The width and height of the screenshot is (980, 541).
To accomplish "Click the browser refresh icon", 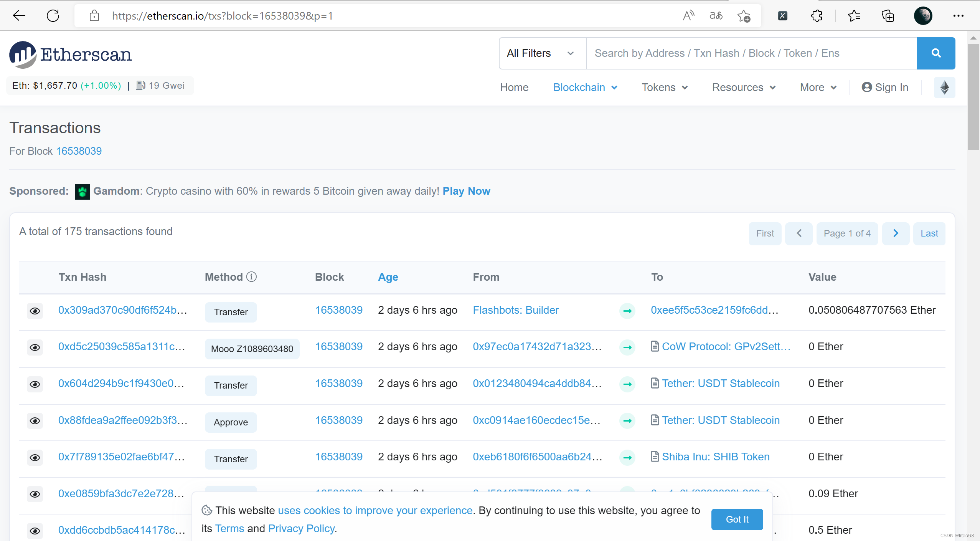I will pyautogui.click(x=53, y=16).
